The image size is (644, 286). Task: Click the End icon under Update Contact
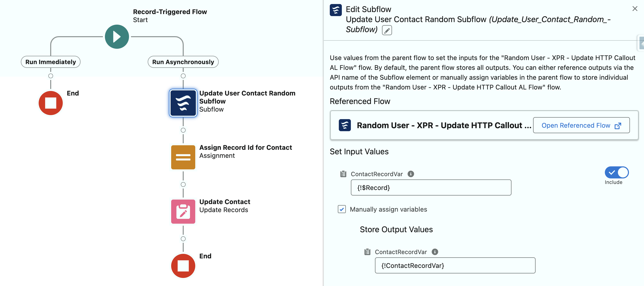click(183, 266)
